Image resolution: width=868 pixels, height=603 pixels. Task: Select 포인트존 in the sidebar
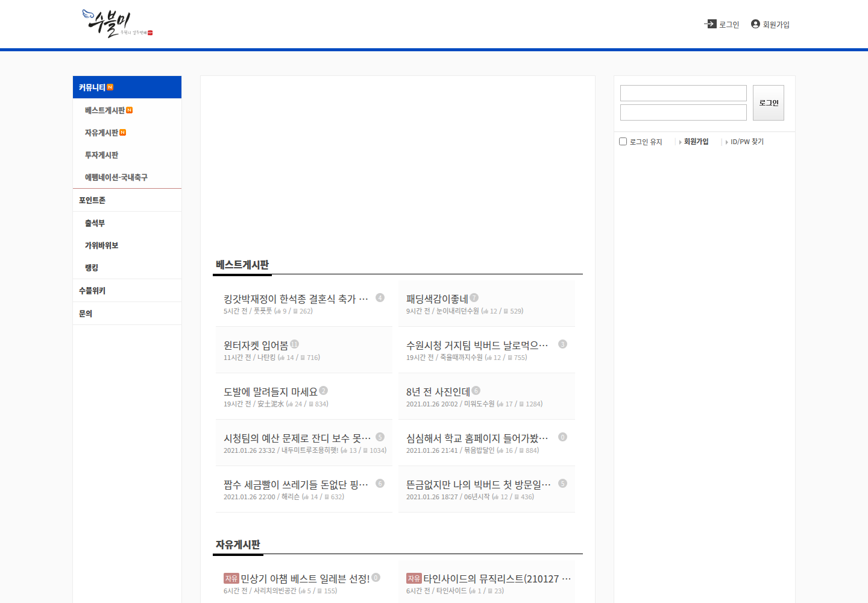92,200
